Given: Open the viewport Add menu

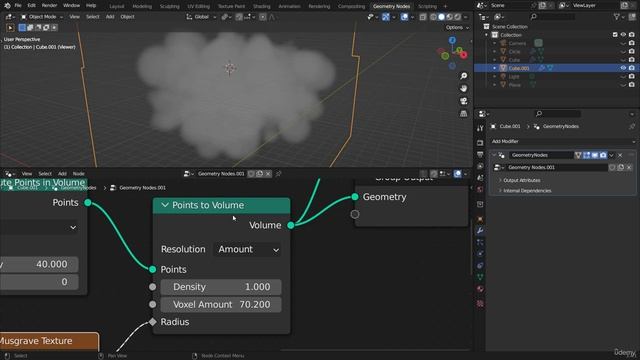Looking at the screenshot, I should coord(110,17).
